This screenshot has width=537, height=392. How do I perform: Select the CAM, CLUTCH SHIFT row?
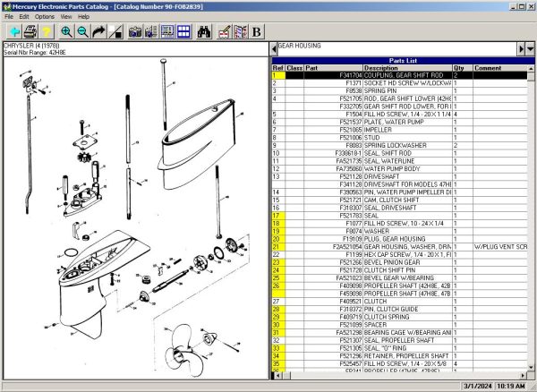pyautogui.click(x=400, y=200)
